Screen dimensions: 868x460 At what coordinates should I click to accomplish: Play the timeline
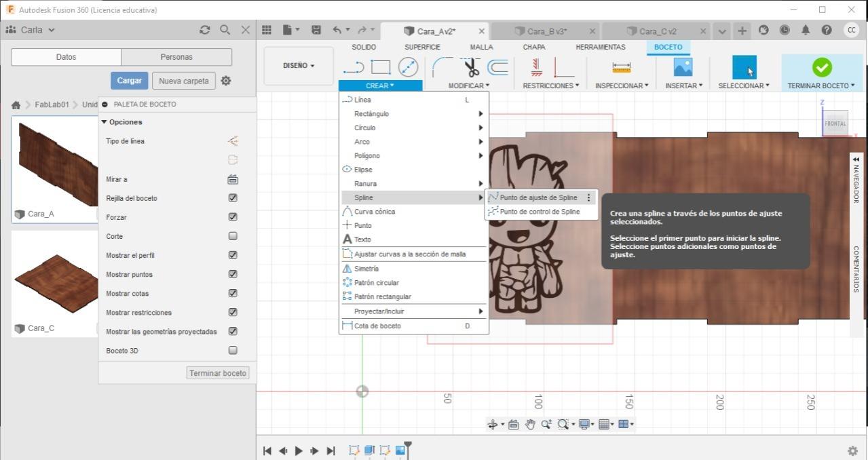pos(299,451)
